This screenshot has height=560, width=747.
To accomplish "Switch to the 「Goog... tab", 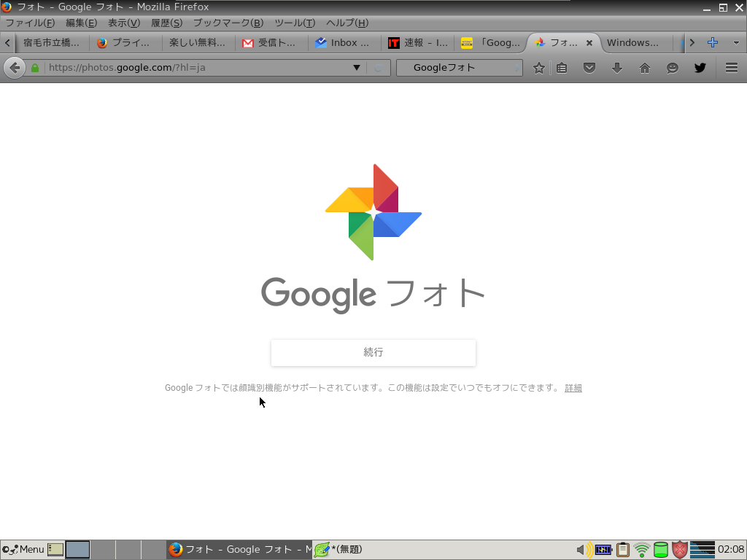I will 491,43.
